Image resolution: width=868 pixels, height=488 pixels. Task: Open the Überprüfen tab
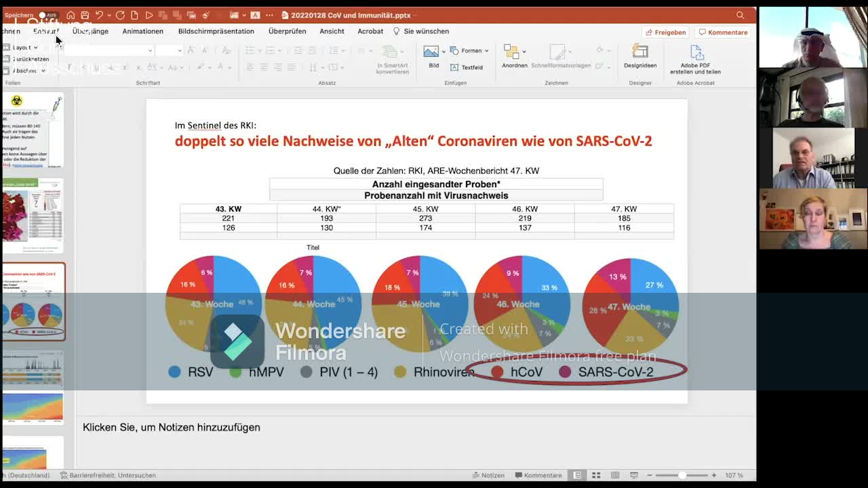(287, 31)
